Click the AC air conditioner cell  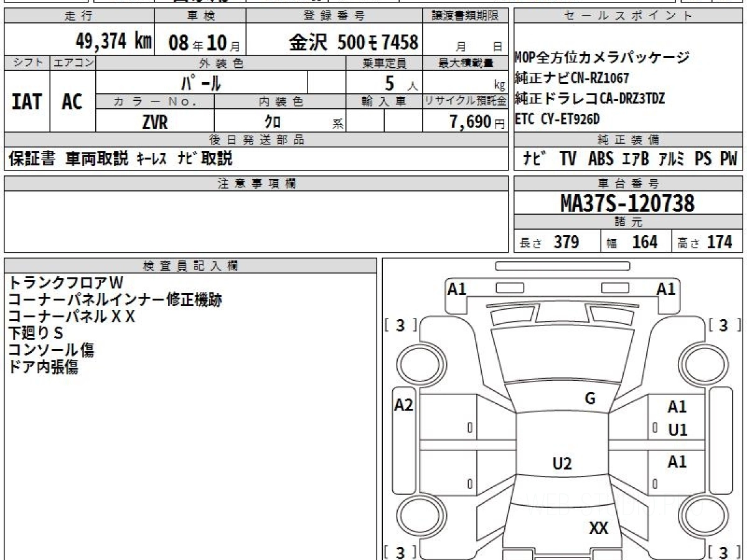72,102
